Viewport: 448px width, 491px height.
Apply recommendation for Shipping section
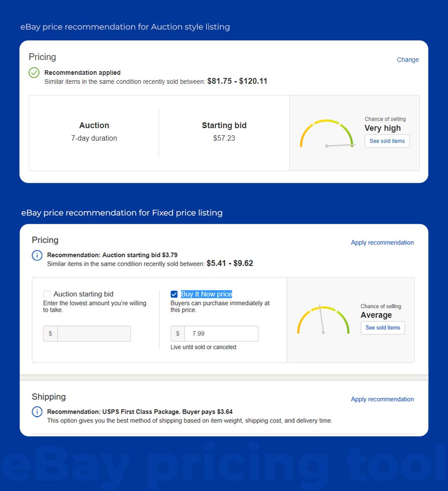point(382,399)
